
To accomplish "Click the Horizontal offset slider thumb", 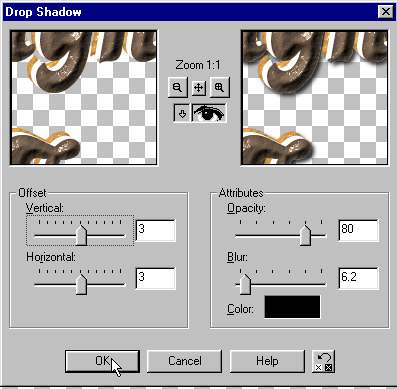I will pos(81,284).
